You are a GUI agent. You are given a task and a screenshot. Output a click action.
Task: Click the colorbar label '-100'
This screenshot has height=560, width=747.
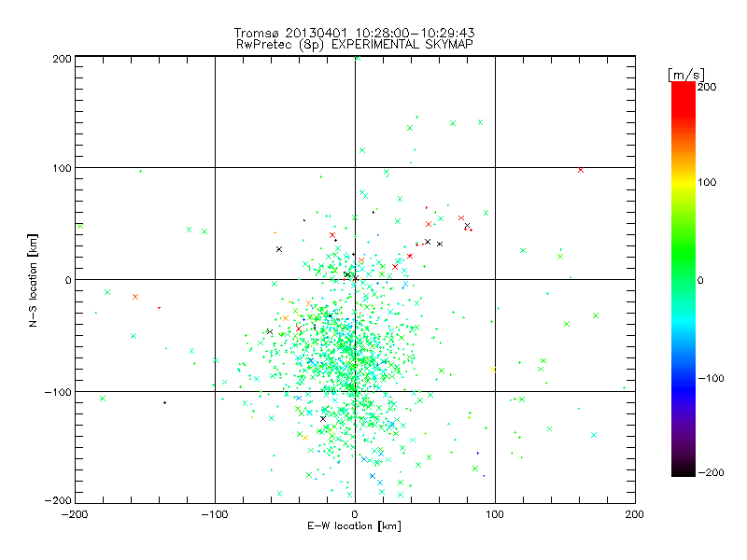point(711,378)
